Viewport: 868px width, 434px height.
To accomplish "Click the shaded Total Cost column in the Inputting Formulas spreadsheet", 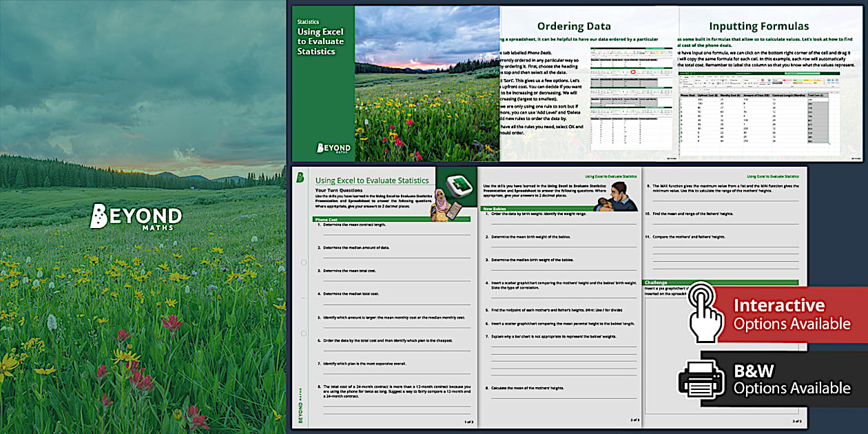I will (x=818, y=118).
